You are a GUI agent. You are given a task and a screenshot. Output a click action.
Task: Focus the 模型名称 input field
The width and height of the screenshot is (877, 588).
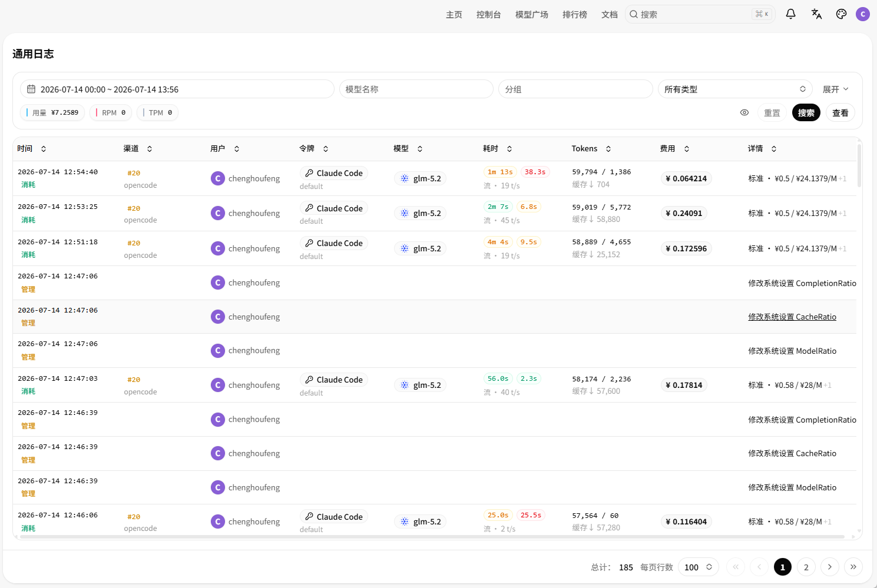pos(416,89)
